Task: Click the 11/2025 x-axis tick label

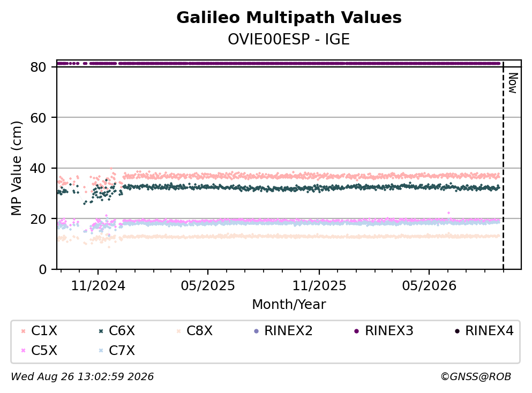Action: [319, 286]
